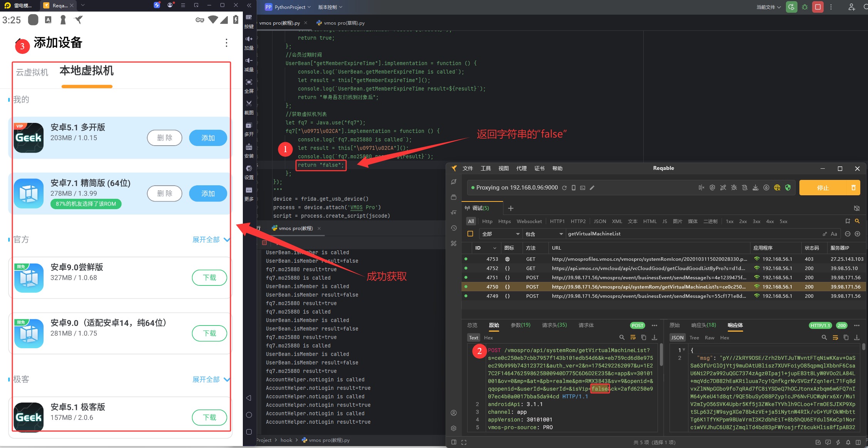Open the 全部 filter scope dropdown
Screen dimensions: 868x448
pos(500,234)
